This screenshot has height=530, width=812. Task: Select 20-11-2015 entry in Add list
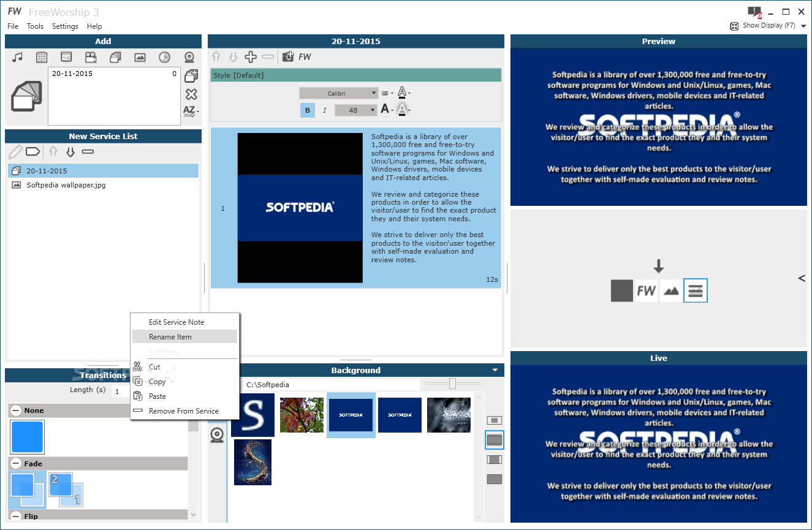coord(114,74)
